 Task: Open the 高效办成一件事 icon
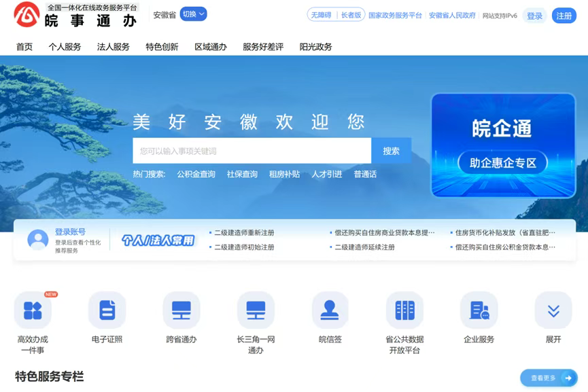pos(33,310)
